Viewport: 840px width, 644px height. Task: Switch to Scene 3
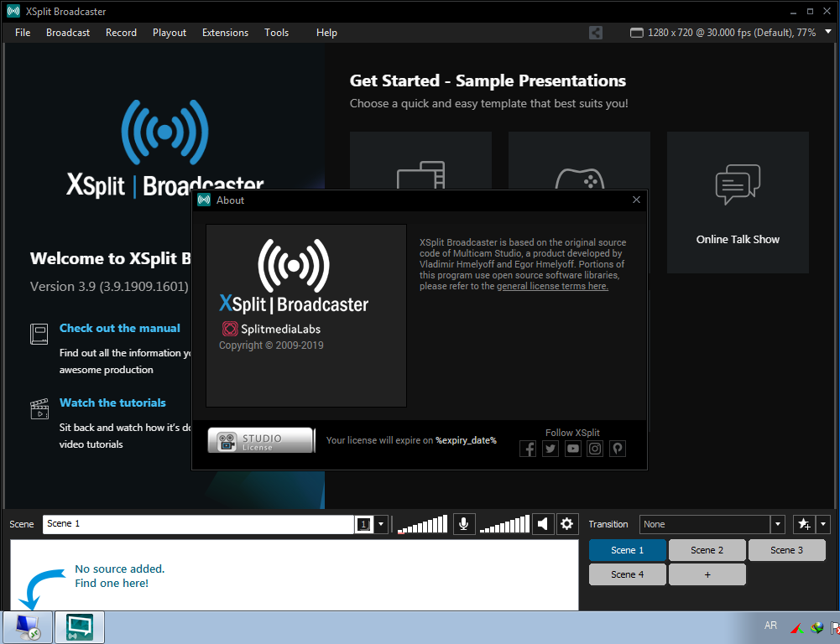[x=786, y=550]
